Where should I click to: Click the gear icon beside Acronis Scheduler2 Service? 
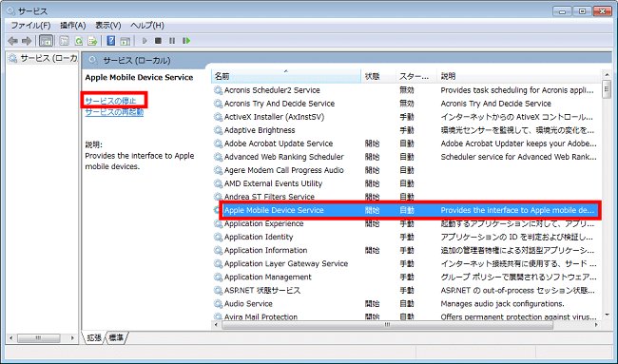[x=218, y=90]
